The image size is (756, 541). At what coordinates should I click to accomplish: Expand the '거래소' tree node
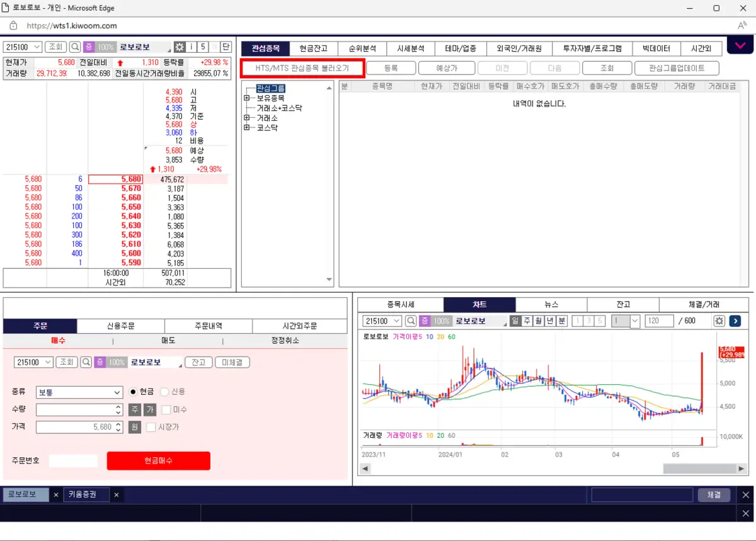coord(246,118)
